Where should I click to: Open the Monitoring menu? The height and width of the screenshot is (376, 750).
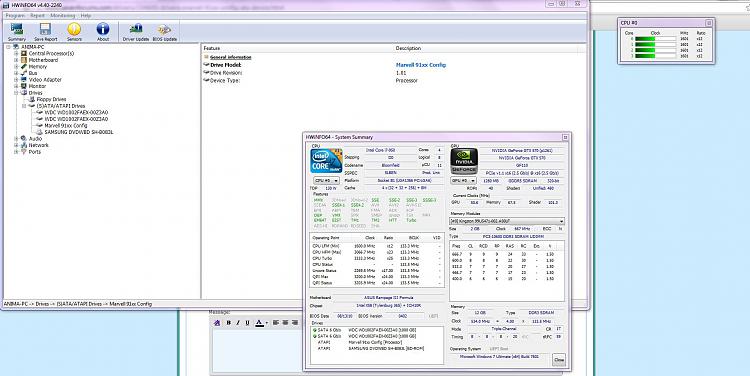[63, 16]
